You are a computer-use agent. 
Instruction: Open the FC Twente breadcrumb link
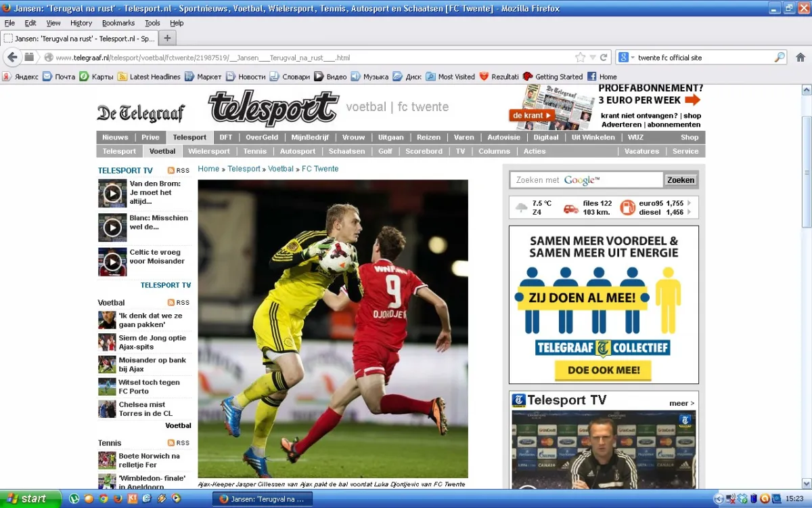pos(320,169)
